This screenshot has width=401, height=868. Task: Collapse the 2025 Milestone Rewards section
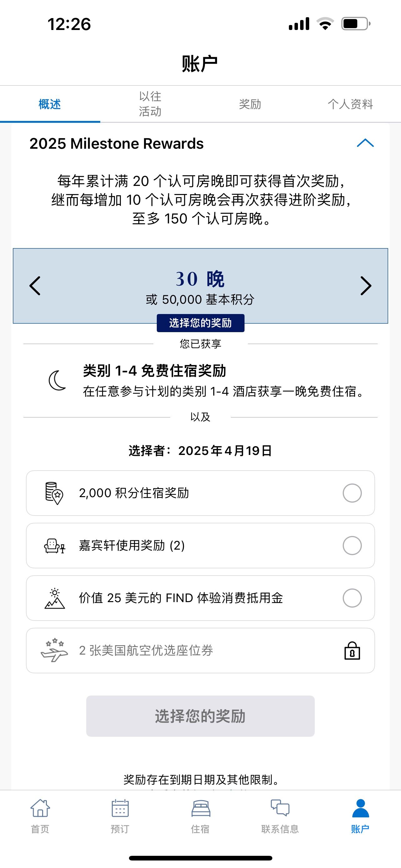click(x=365, y=143)
